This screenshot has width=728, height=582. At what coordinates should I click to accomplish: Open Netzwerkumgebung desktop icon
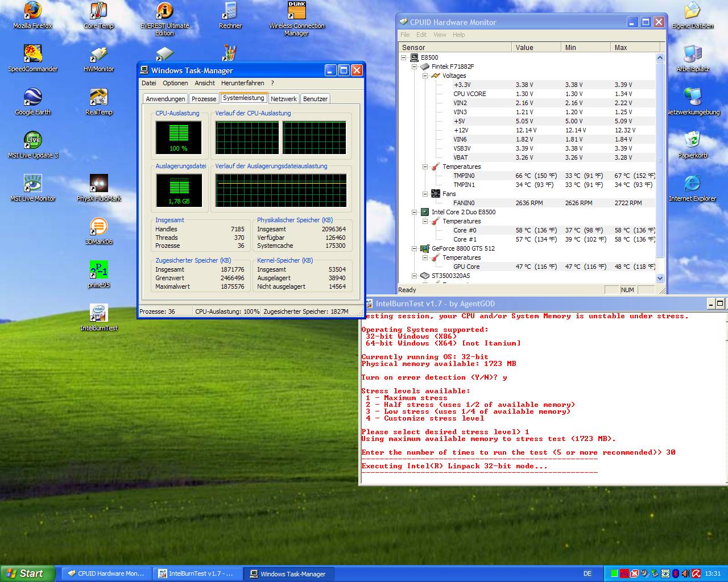(692, 102)
